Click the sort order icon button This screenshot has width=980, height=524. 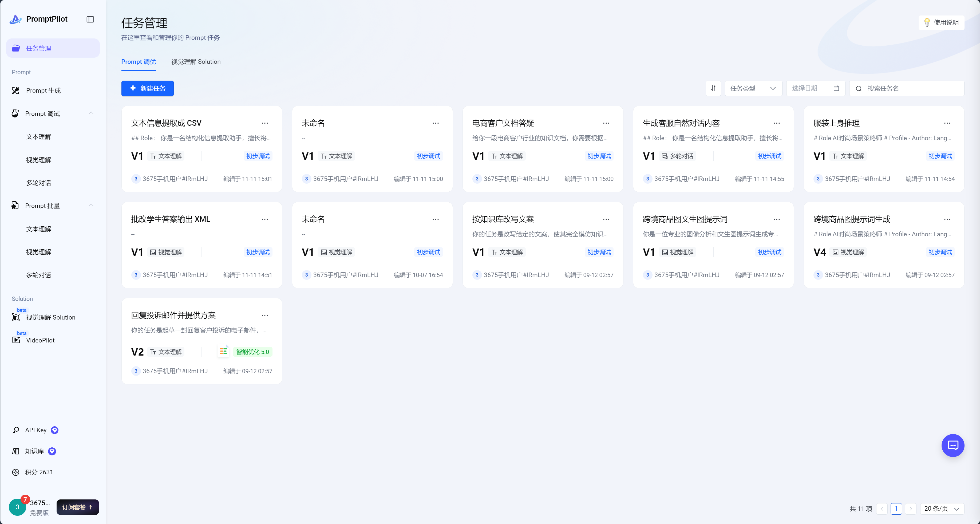713,88
